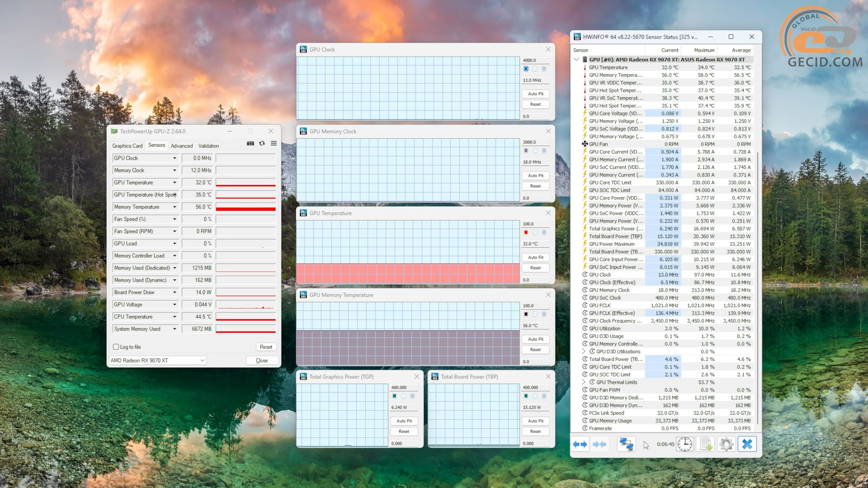Close the Total Graphics Power (TGP) graph
Image resolution: width=868 pixels, height=488 pixels.
click(416, 376)
